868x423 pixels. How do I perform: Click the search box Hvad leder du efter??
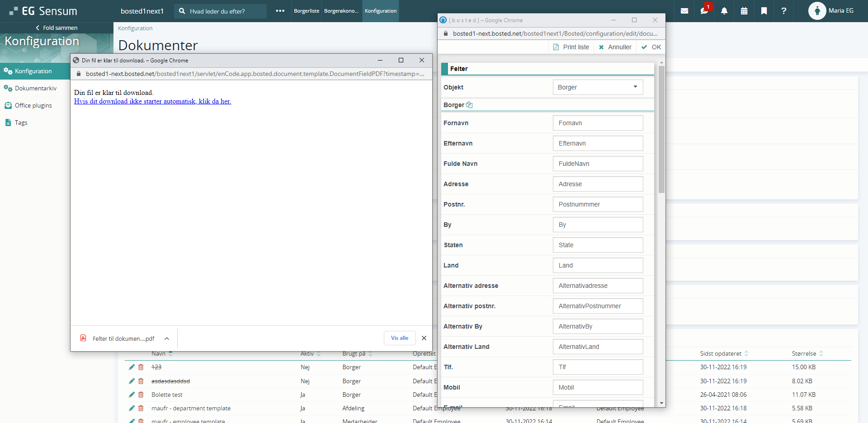click(221, 11)
